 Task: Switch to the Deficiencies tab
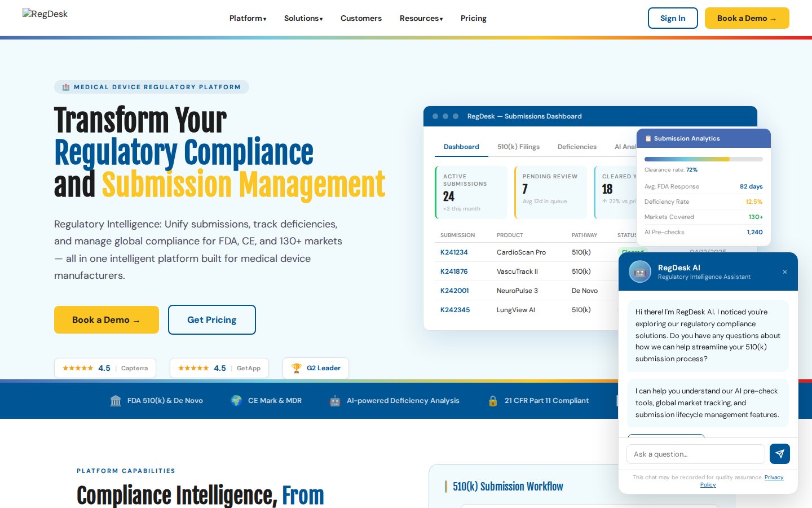click(x=577, y=147)
